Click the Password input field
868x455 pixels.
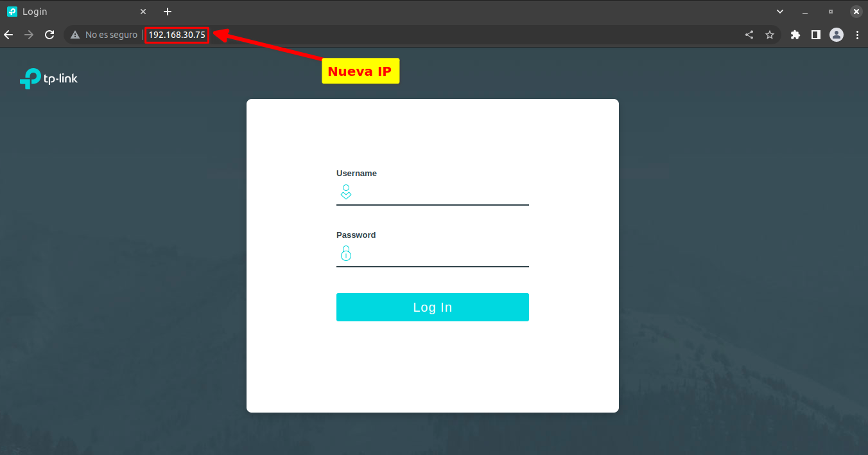tap(433, 254)
